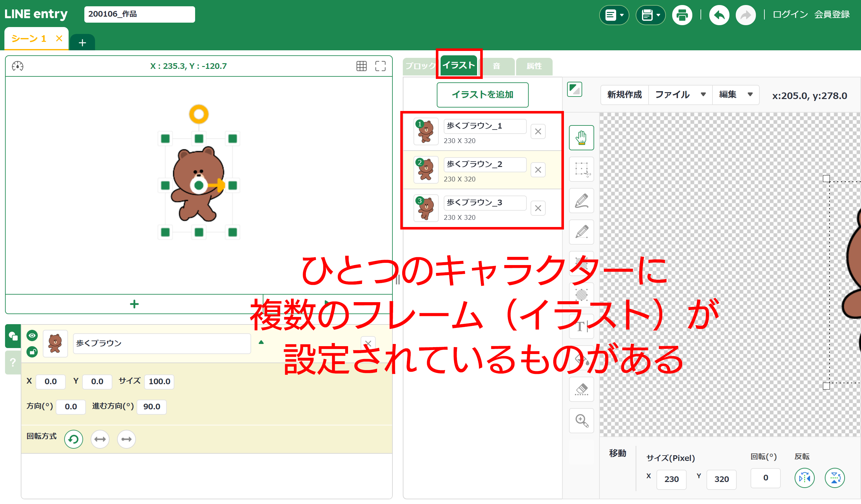Click the 会員登録 registration link
Image resolution: width=861 pixels, height=504 pixels.
tap(832, 14)
